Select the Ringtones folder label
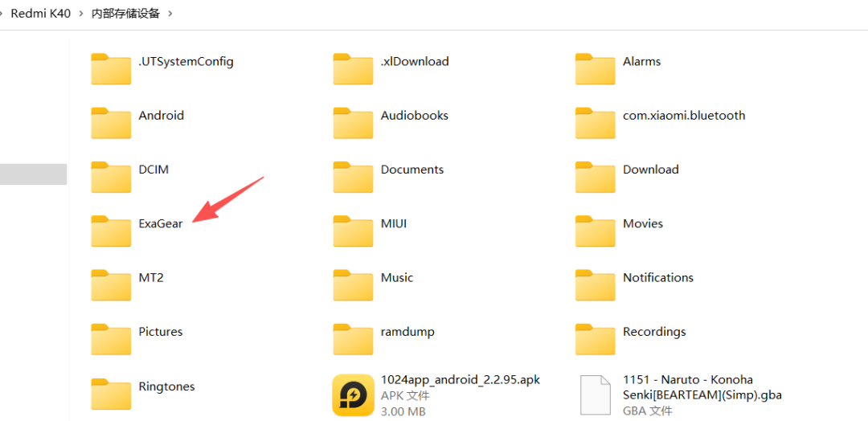868x421 pixels. (x=166, y=386)
